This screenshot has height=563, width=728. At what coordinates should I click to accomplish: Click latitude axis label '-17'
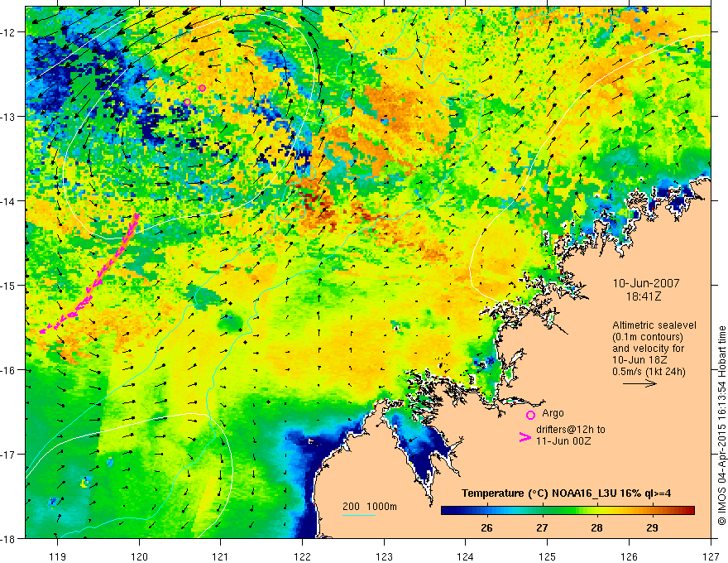click(8, 455)
